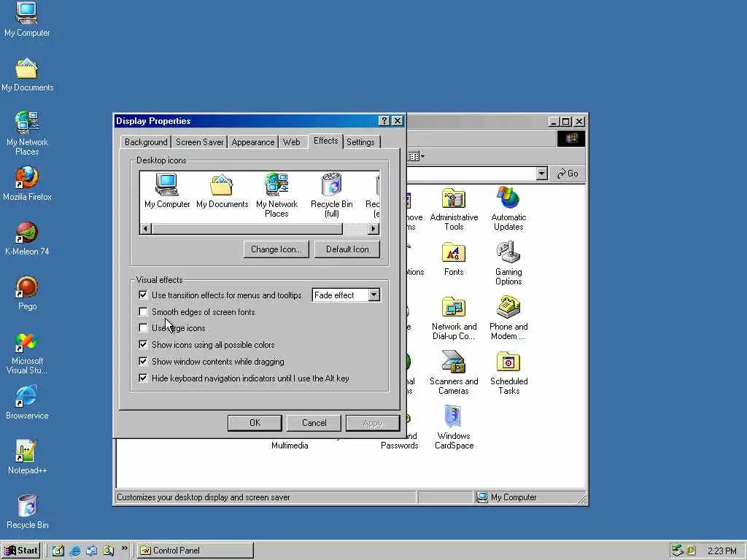Uncheck Show icons using all possible colors

click(x=143, y=344)
